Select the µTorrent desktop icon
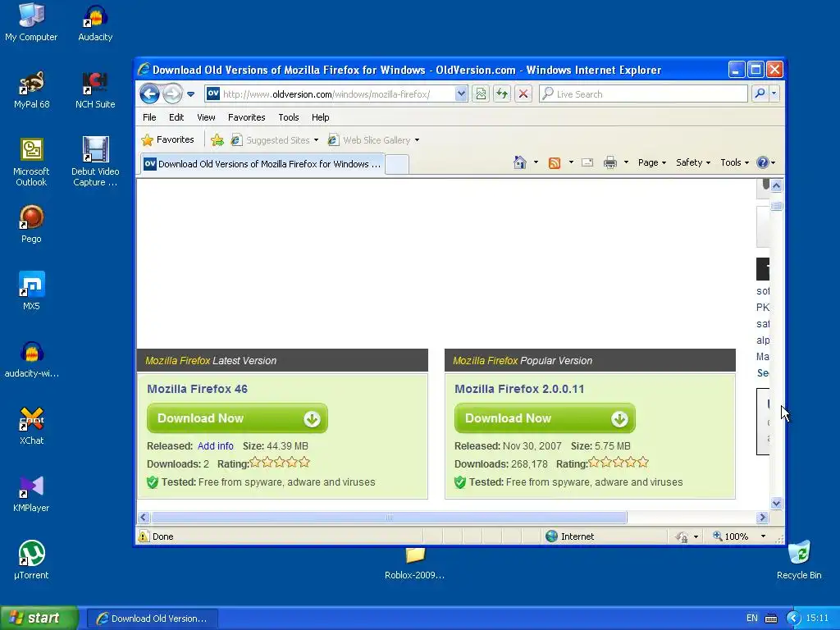 [32, 560]
